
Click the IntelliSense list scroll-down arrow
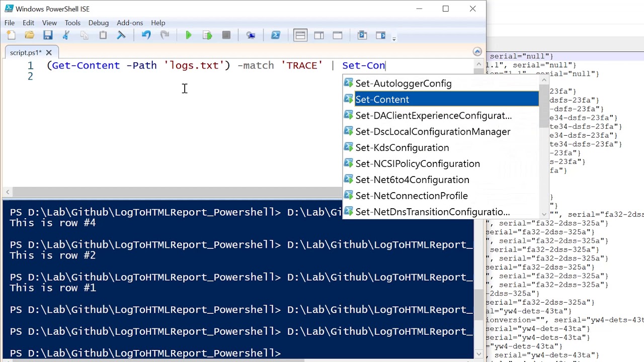pos(544,215)
